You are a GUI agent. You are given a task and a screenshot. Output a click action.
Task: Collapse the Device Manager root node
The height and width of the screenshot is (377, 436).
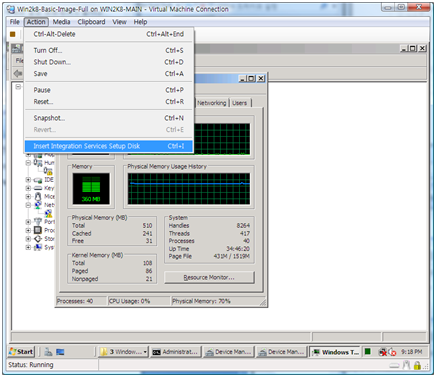click(x=18, y=87)
